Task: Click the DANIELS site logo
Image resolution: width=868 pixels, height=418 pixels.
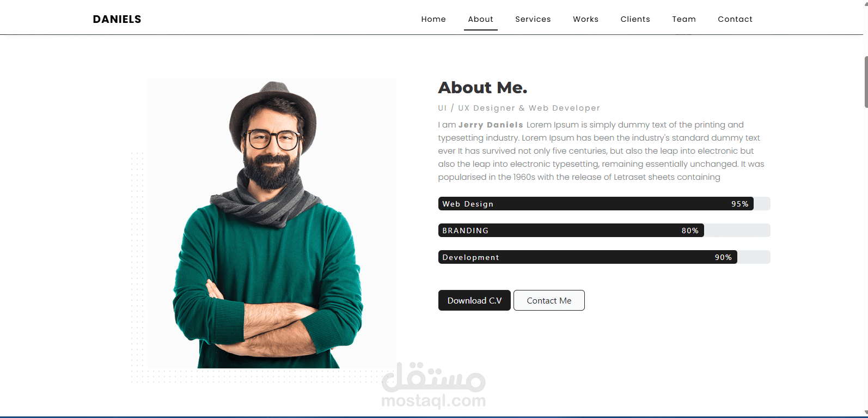Action: [117, 19]
